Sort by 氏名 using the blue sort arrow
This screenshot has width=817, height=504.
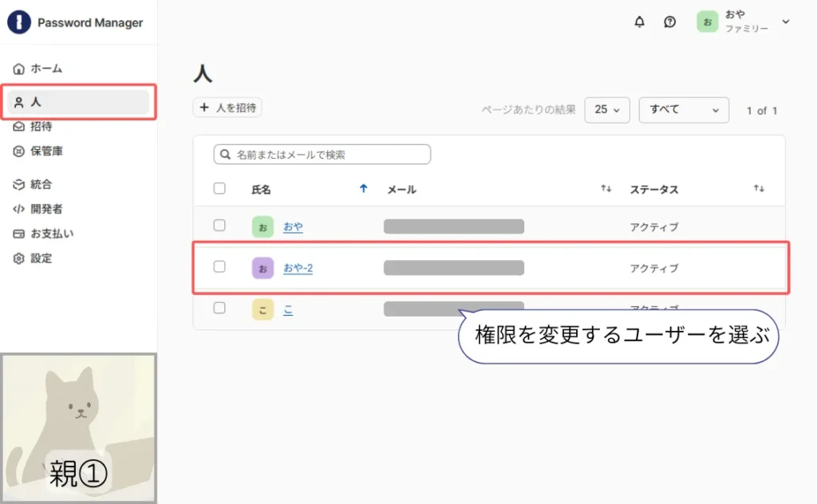pos(364,189)
